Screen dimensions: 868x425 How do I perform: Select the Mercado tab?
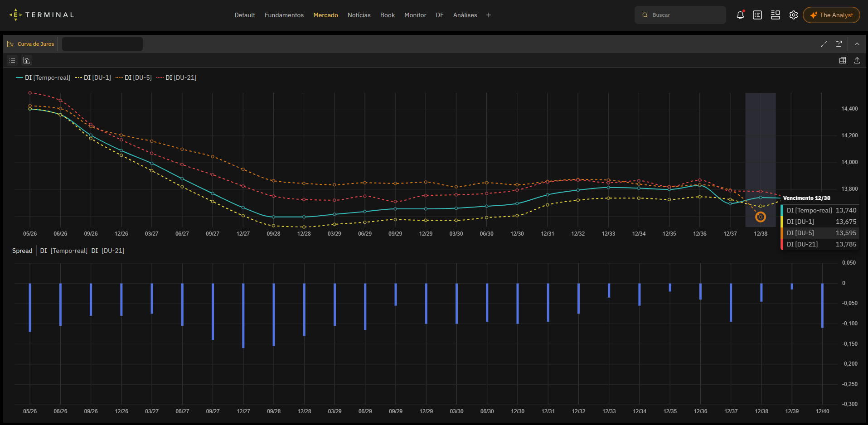click(x=325, y=15)
